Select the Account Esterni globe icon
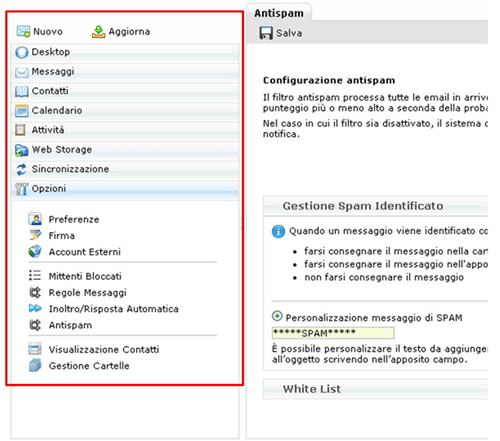Image resolution: width=500 pixels, height=441 pixels. [x=35, y=251]
